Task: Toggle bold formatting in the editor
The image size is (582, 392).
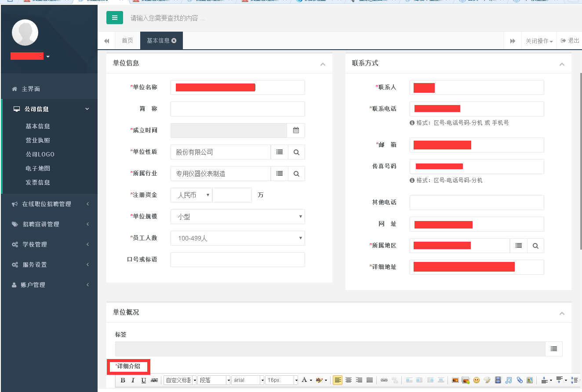Action: pyautogui.click(x=123, y=380)
